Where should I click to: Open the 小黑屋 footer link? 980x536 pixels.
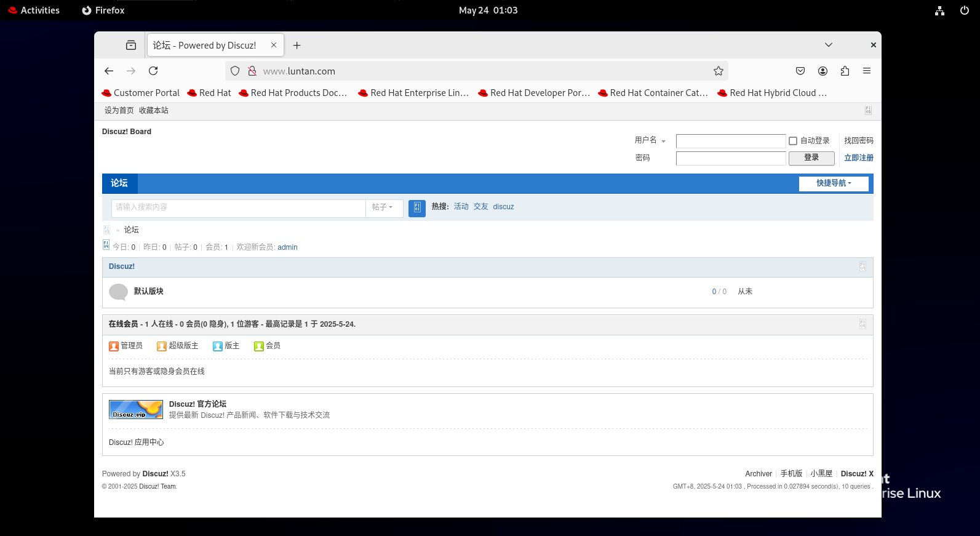(x=821, y=474)
